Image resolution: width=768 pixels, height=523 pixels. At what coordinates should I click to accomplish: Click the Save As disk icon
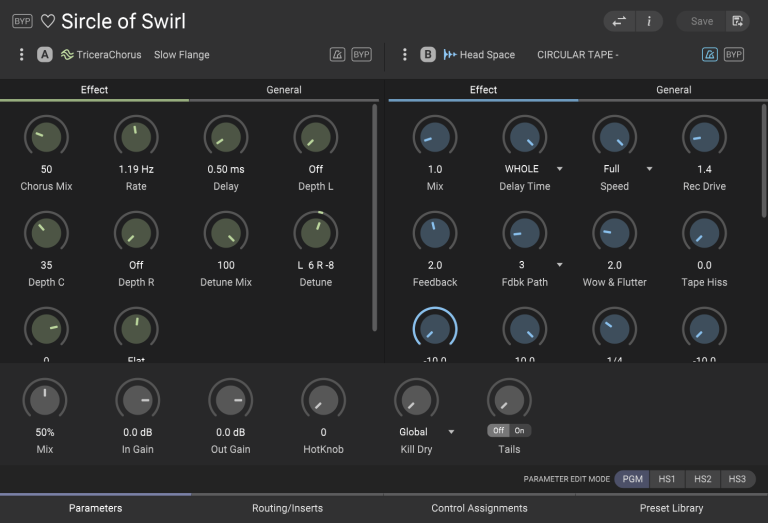pos(738,21)
